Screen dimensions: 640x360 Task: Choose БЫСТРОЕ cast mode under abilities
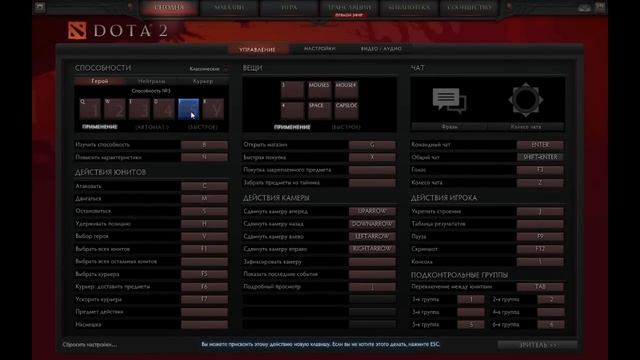pos(202,127)
